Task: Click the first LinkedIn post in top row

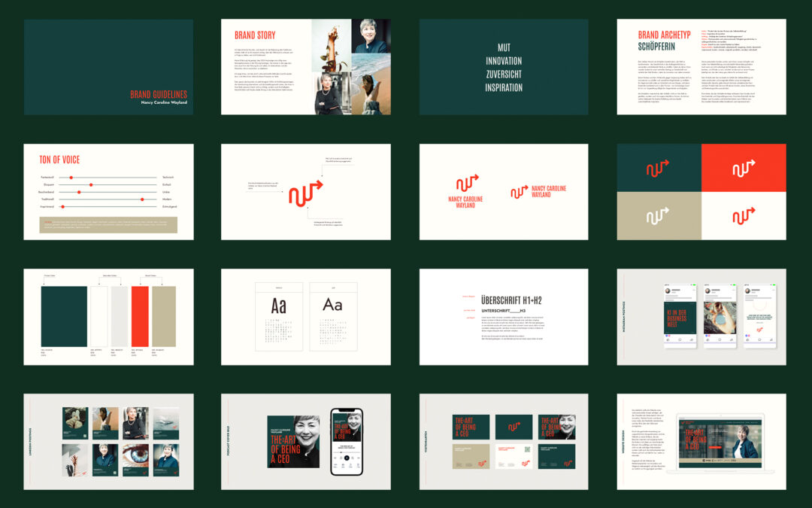Action: coord(75,423)
